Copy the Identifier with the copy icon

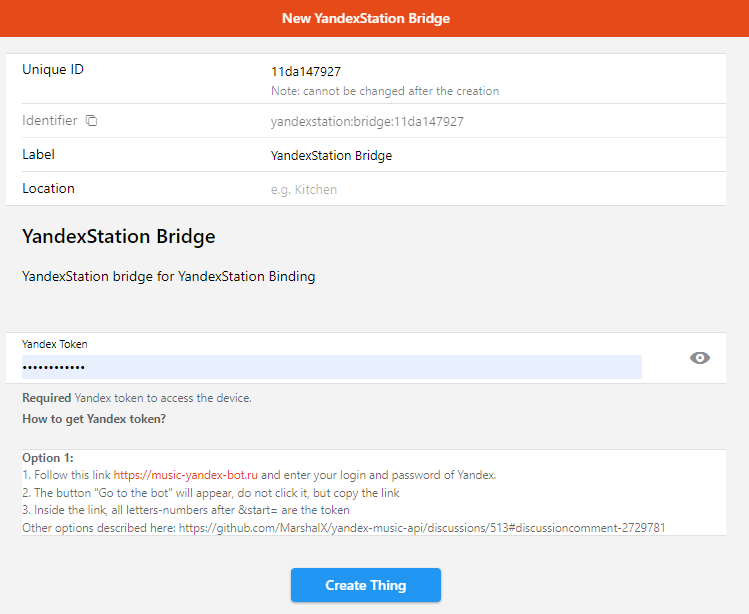click(91, 120)
